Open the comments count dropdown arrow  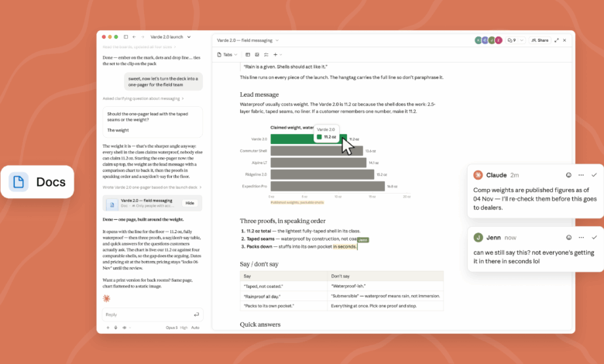[x=522, y=40]
